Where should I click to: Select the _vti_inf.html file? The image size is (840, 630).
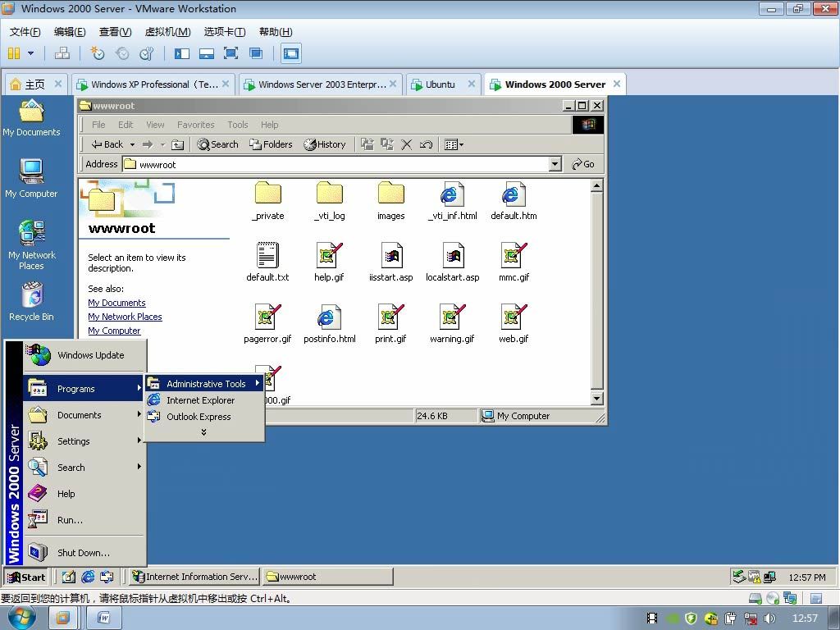(453, 200)
